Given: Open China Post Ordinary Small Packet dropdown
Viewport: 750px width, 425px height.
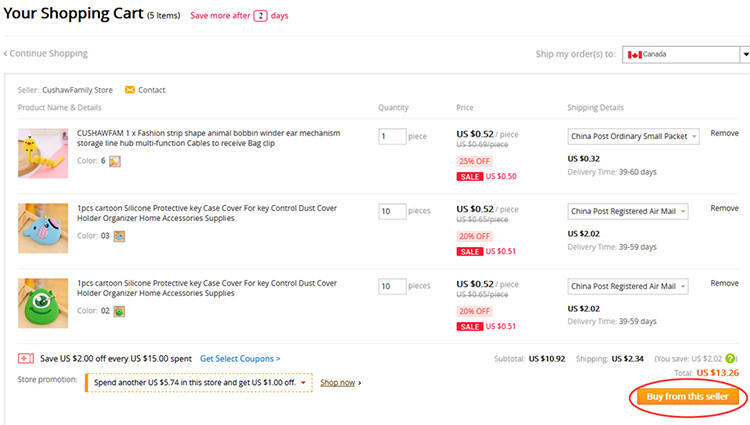Looking at the screenshot, I should point(633,136).
